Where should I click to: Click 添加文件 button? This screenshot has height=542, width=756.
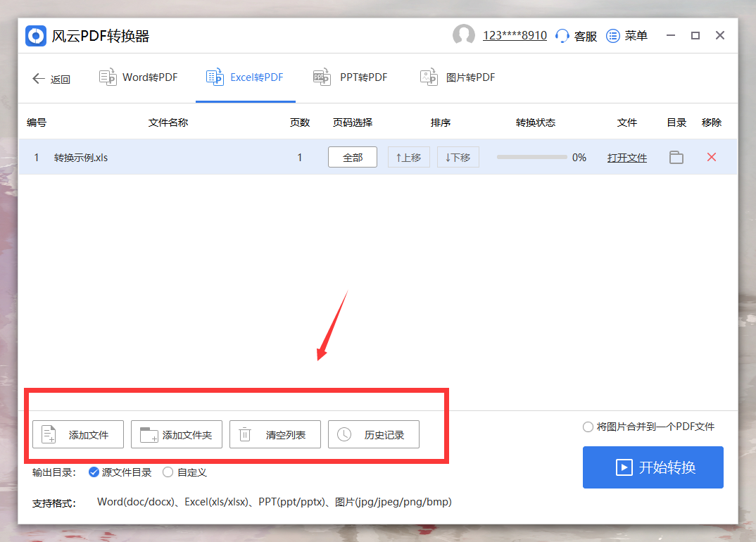point(78,434)
